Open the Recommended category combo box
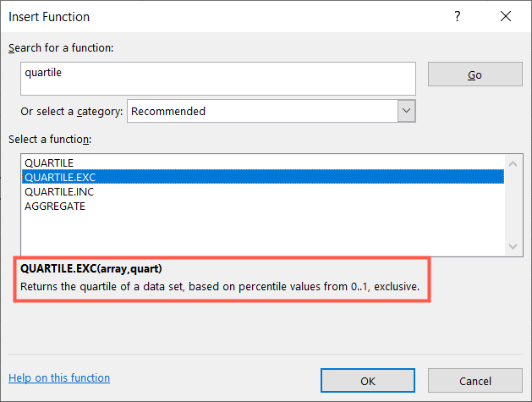This screenshot has height=402, width=532. click(x=262, y=111)
